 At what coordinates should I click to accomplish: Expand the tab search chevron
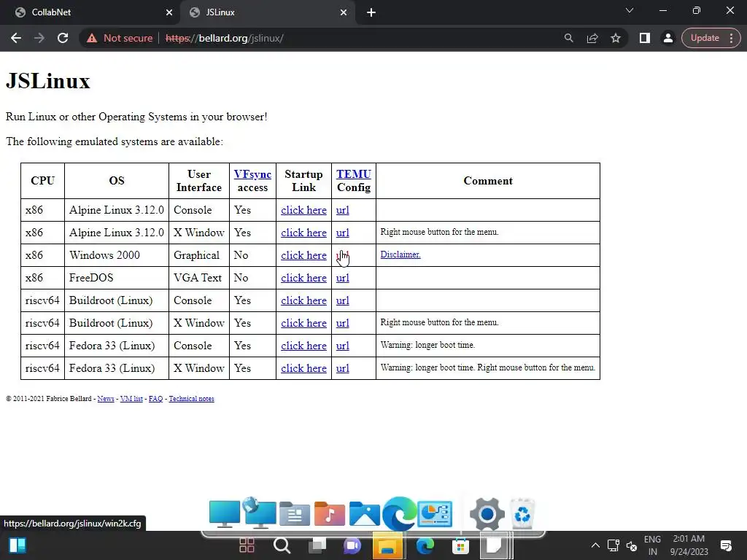630,10
